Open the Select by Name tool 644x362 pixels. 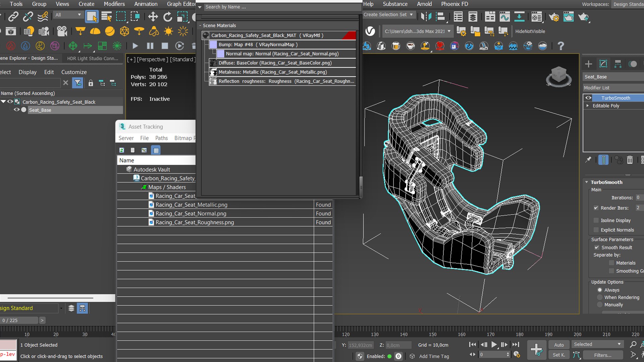tap(106, 16)
